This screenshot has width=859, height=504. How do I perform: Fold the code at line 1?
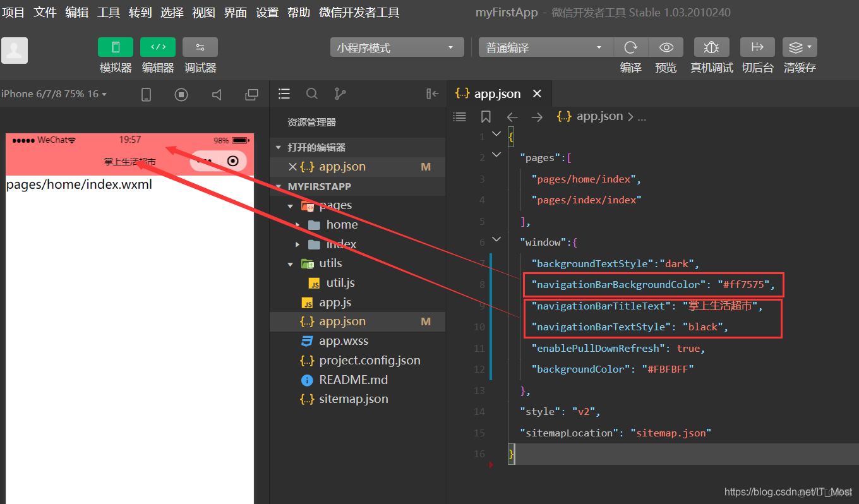tap(496, 134)
